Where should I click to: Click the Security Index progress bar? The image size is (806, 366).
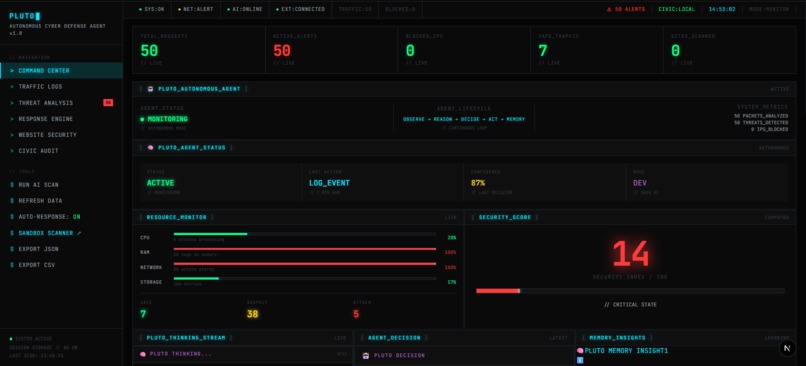point(630,291)
